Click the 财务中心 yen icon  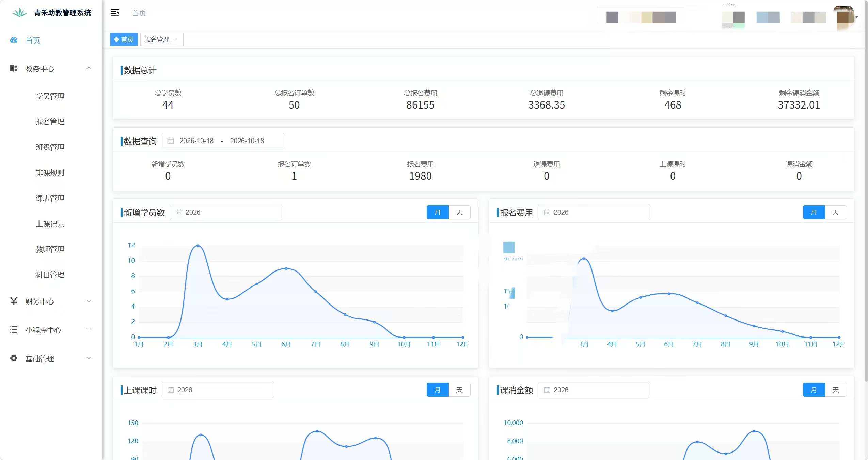[x=14, y=301]
